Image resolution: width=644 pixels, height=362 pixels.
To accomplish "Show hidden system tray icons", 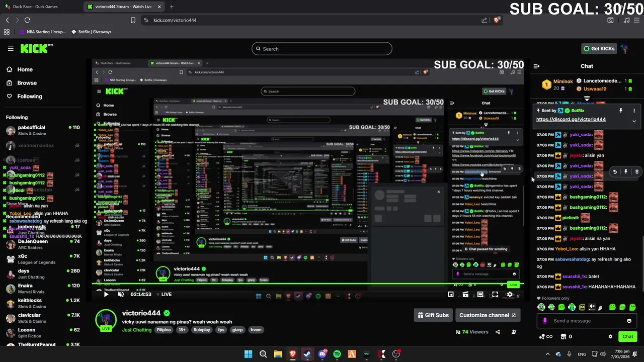I will (x=547, y=354).
